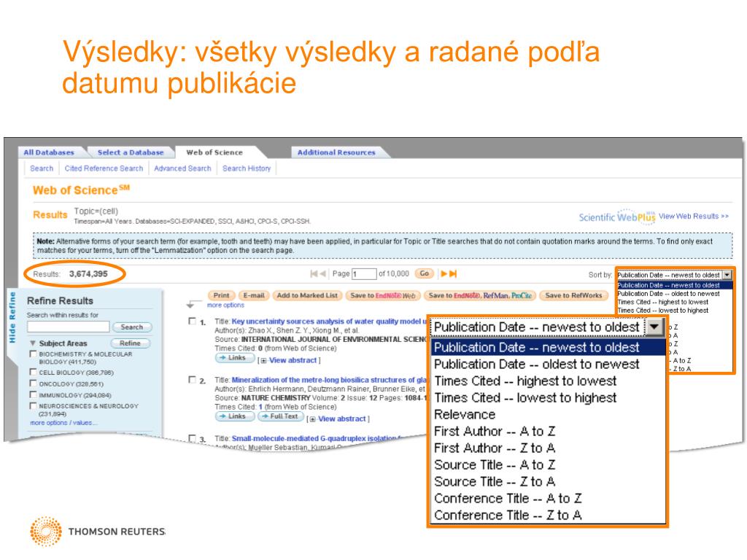The image size is (747, 560).
Task: Switch to Web of Science tab
Action: pos(214,152)
